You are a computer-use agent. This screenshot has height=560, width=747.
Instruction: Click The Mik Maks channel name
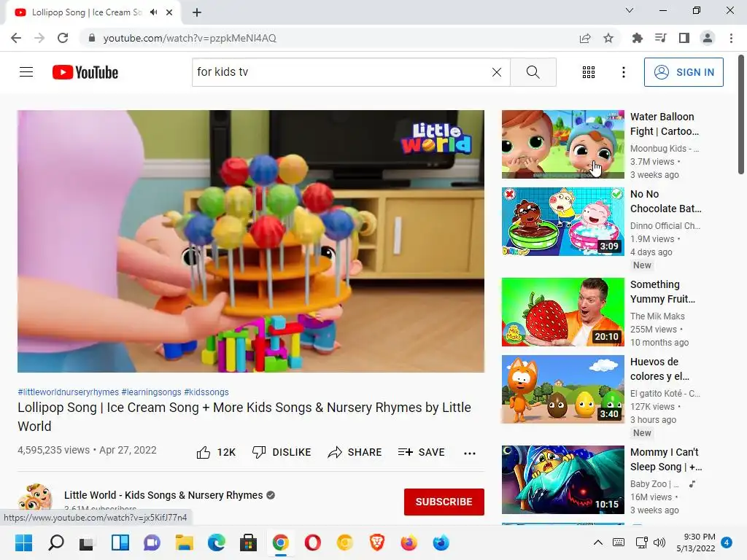coord(657,316)
